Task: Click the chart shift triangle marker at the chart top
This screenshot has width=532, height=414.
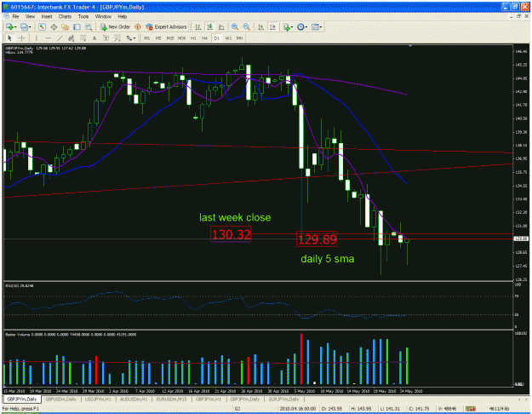Action: 410,45
